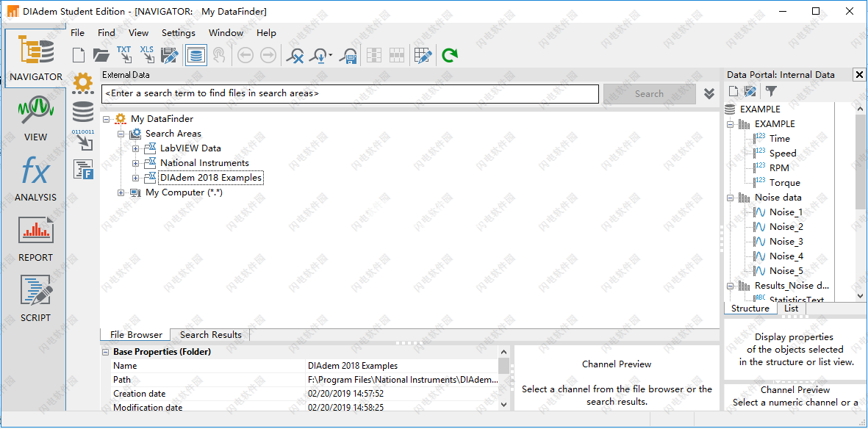Switch to the File Browser tab
Viewport: 868px width, 429px height.
(136, 334)
